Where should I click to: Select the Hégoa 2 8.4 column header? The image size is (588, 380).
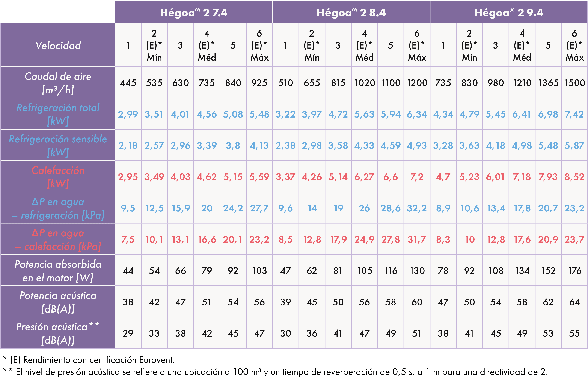click(x=351, y=12)
